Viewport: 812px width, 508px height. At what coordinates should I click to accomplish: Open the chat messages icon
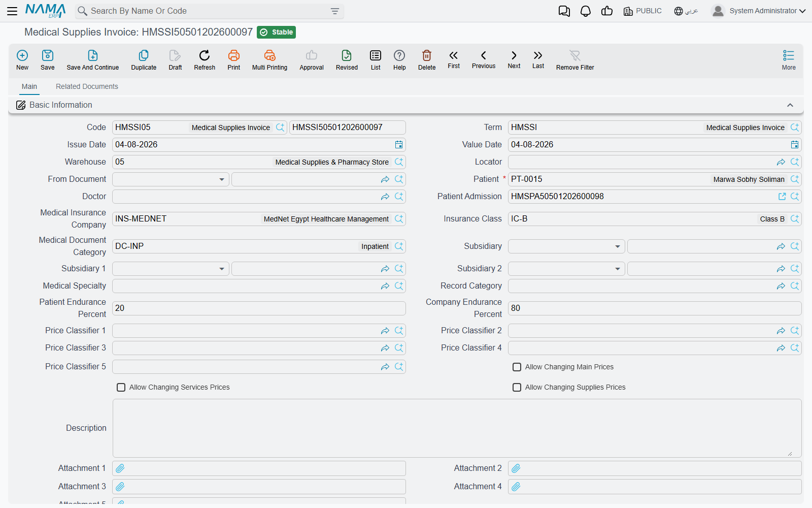click(x=564, y=11)
